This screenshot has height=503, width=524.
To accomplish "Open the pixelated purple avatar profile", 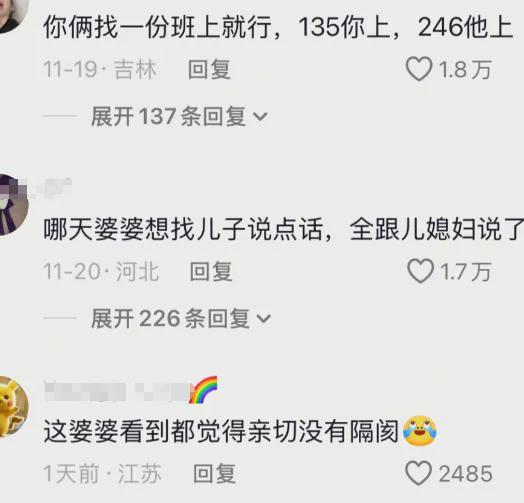I will tap(12, 205).
